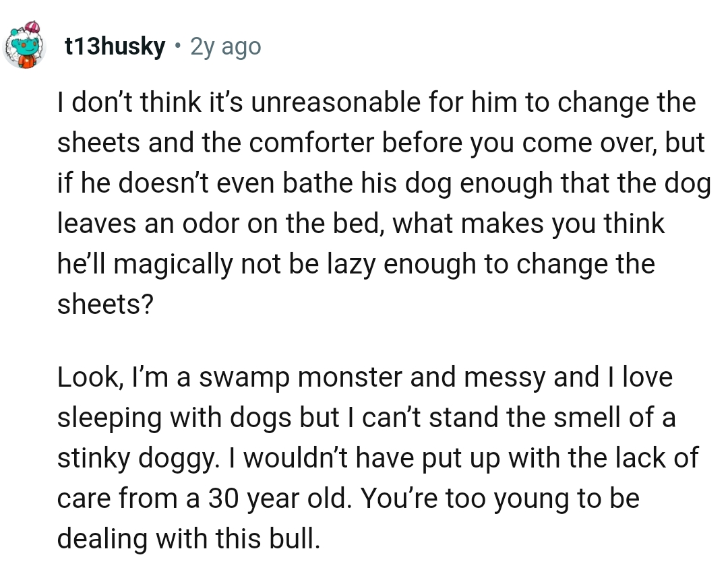Viewport: 728px width, 578px height.
Task: Click the line starting "he'll magically not be lazy"
Action: coord(355,263)
